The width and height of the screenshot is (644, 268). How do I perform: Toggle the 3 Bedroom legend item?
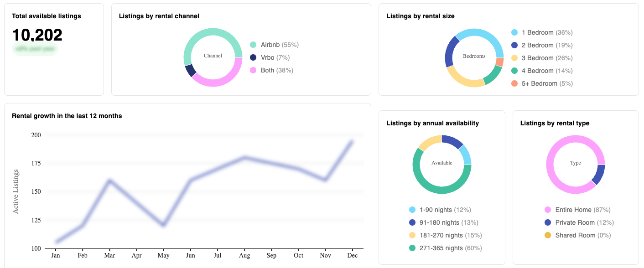(x=537, y=58)
